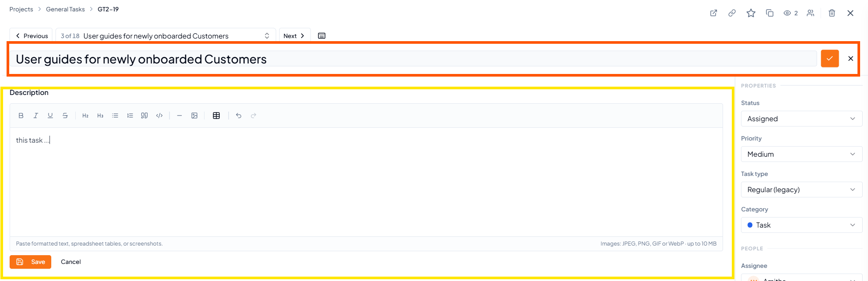Open the Status dropdown showing Assigned
The height and width of the screenshot is (281, 868).
(801, 119)
